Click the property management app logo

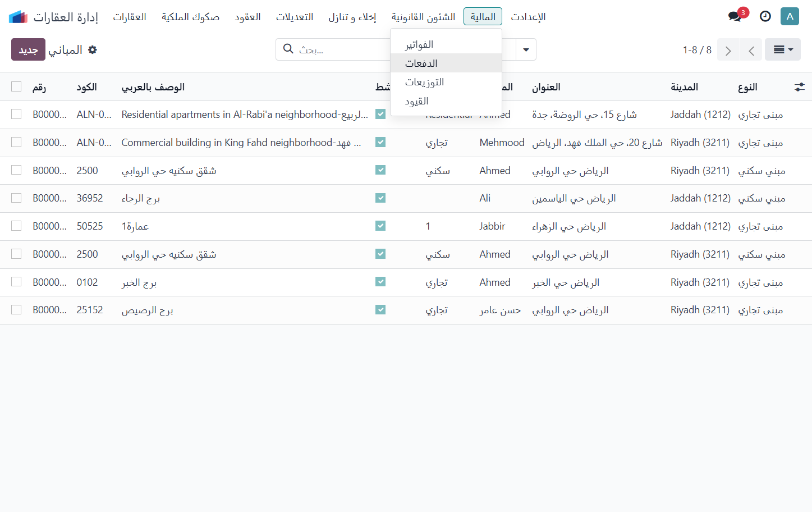[18, 17]
